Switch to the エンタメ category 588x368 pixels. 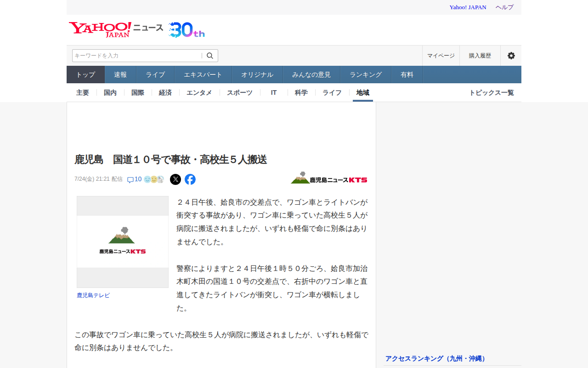pyautogui.click(x=199, y=92)
